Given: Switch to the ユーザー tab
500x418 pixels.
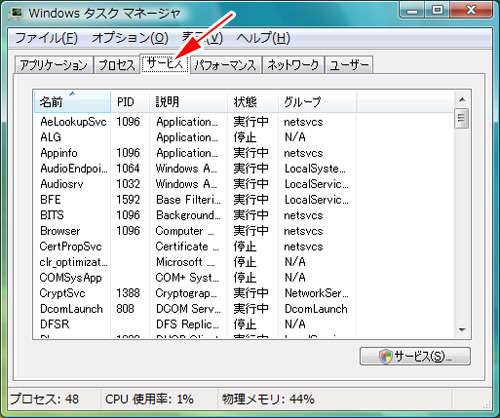Looking at the screenshot, I should [x=349, y=65].
